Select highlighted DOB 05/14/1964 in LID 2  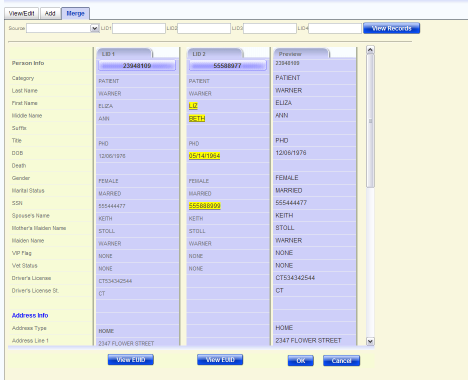pyautogui.click(x=204, y=156)
